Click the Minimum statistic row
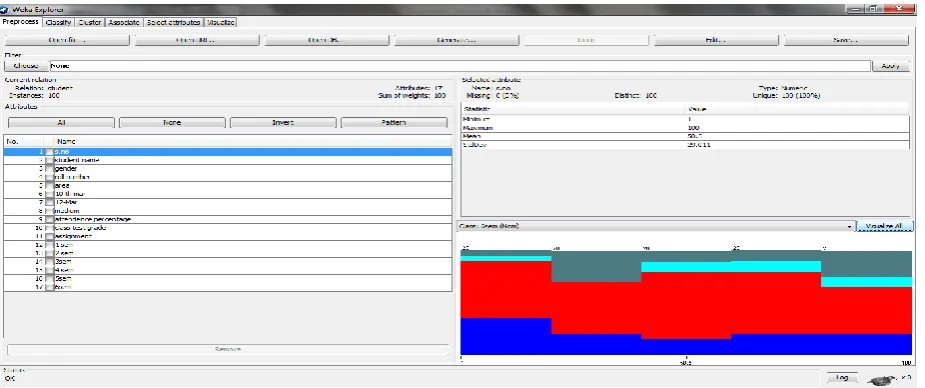The width and height of the screenshot is (925, 388). pyautogui.click(x=685, y=119)
